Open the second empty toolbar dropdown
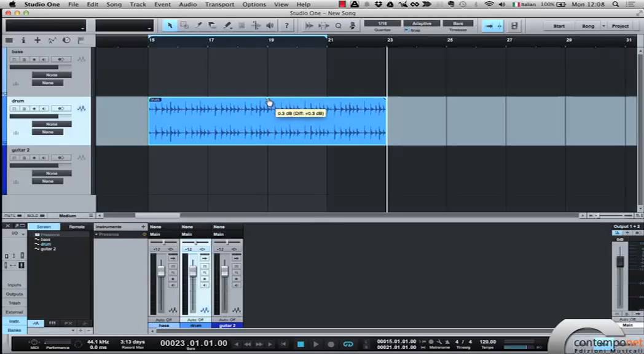Image resolution: width=644 pixels, height=354 pixels. [x=125, y=25]
